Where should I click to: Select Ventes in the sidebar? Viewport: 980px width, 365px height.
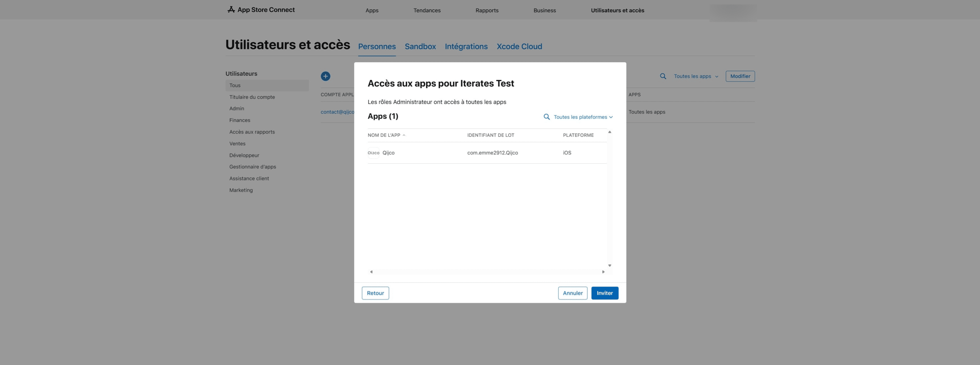click(237, 143)
